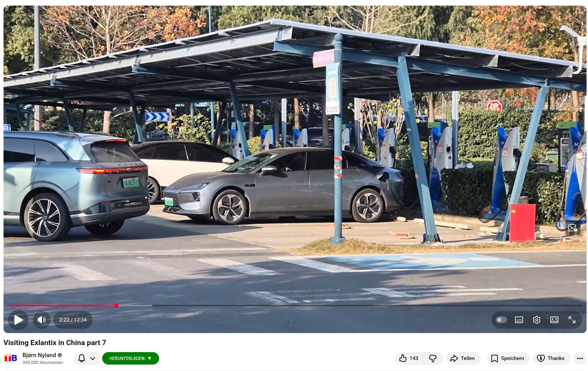Click the miniplayer overlay icon on the video
This screenshot has height=371, width=588.
click(572, 228)
